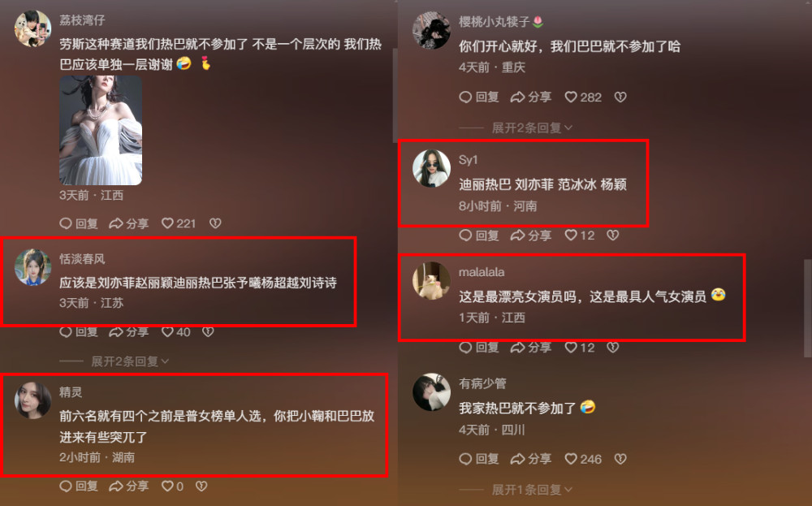Toggle like on 恬淡春风's comment
Viewport: 812px width, 506px height.
coord(175,332)
